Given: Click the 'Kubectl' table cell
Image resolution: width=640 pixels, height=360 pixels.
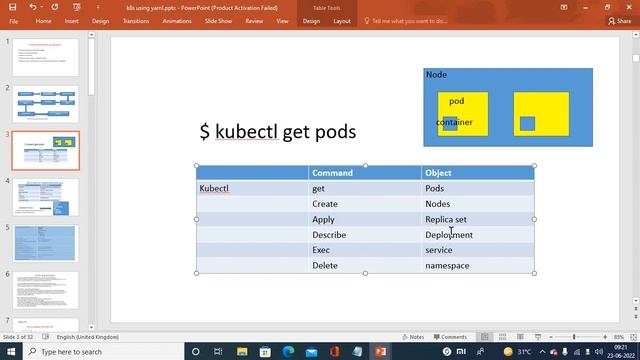Looking at the screenshot, I should pyautogui.click(x=252, y=188).
